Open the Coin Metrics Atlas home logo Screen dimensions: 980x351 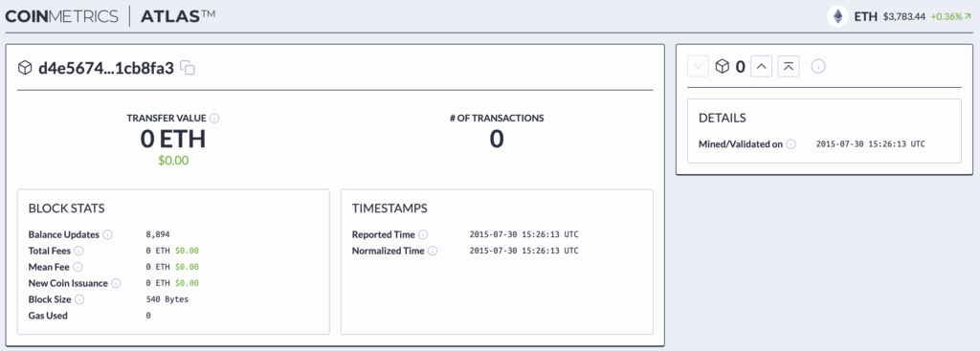(110, 17)
